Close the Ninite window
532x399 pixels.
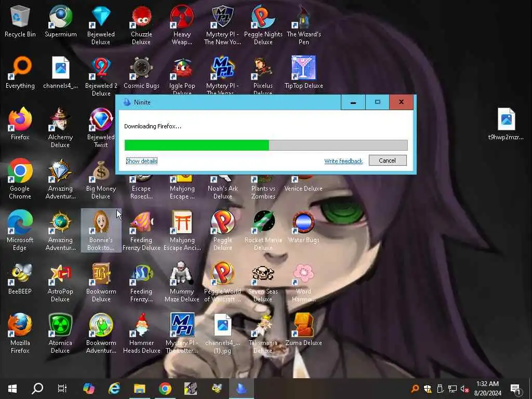tap(402, 102)
